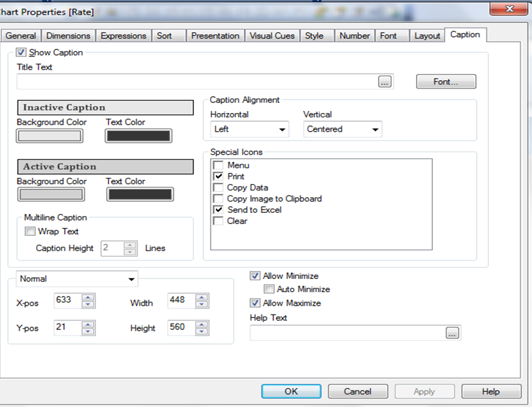This screenshot has width=532, height=407.
Task: Open Title Text expression editor ellipsis button
Action: (384, 82)
